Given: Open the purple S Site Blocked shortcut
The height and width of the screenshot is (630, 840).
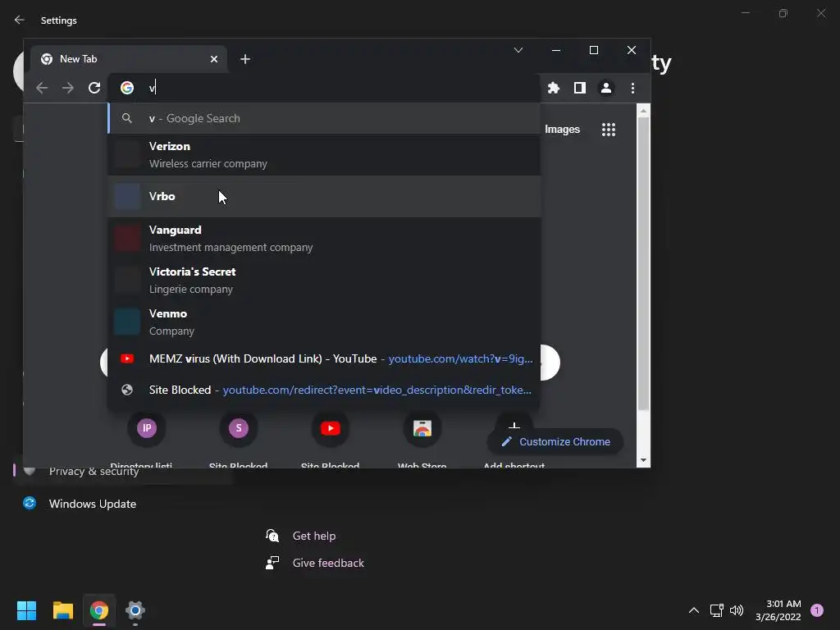Looking at the screenshot, I should pos(239,428).
